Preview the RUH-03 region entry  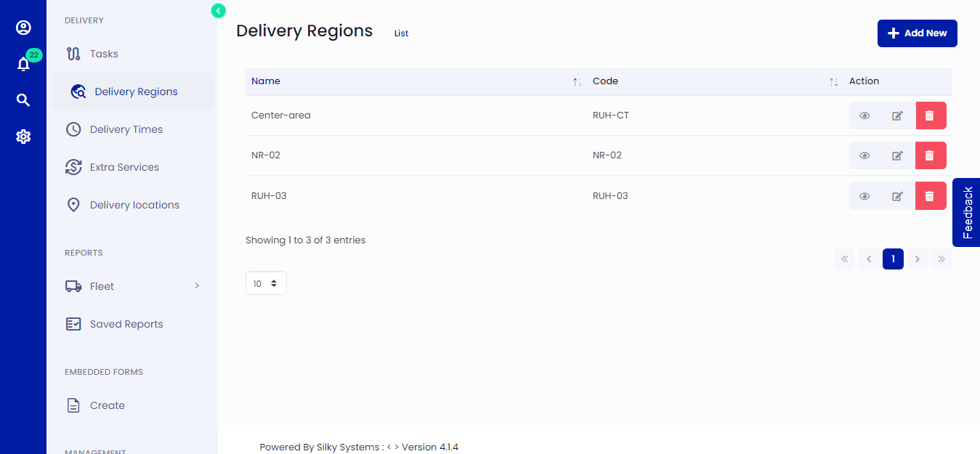[864, 195]
